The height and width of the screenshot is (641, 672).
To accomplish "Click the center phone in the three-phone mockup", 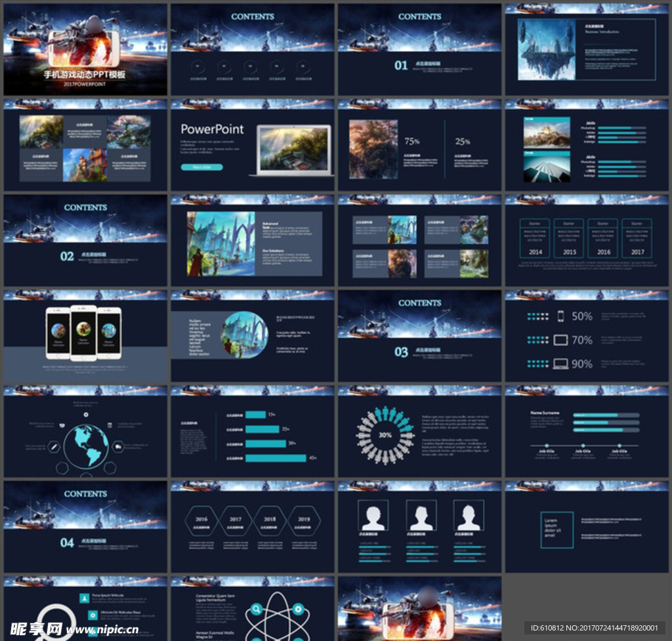I will point(83,333).
